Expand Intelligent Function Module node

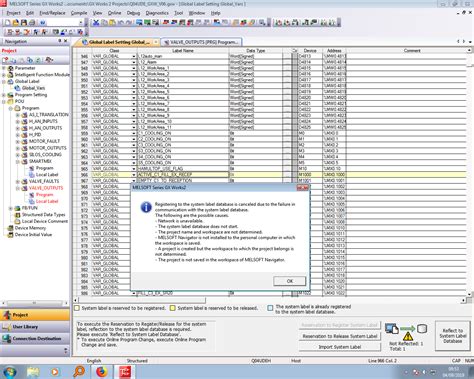tap(4, 75)
